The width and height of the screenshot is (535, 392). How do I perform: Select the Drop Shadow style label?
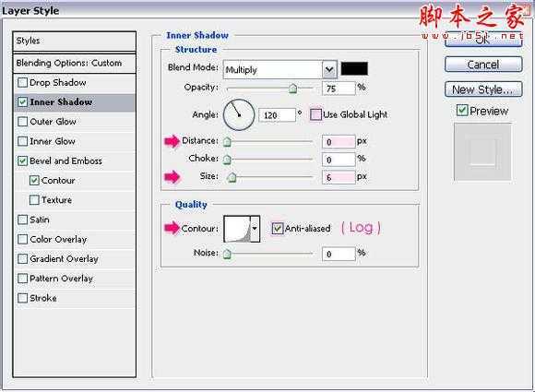[58, 83]
